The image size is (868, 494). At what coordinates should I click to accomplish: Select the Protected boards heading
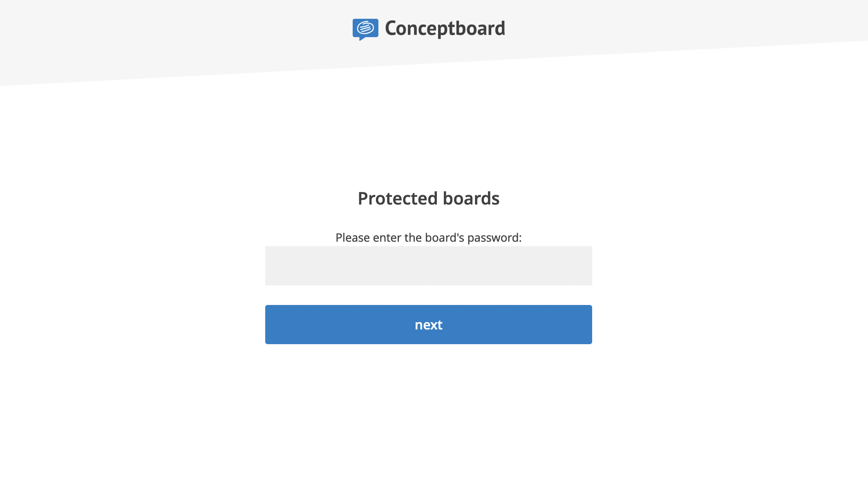click(x=428, y=198)
